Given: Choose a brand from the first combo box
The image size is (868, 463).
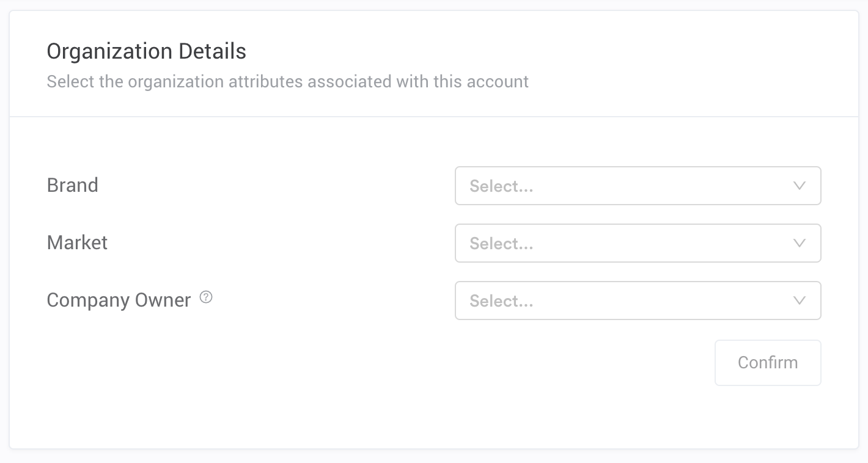Looking at the screenshot, I should (x=638, y=186).
